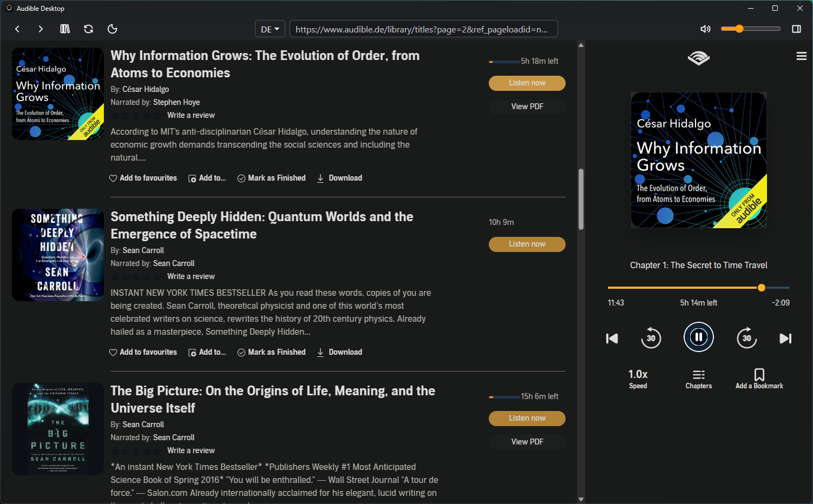
Task: Jump forward 30 seconds
Action: point(746,338)
